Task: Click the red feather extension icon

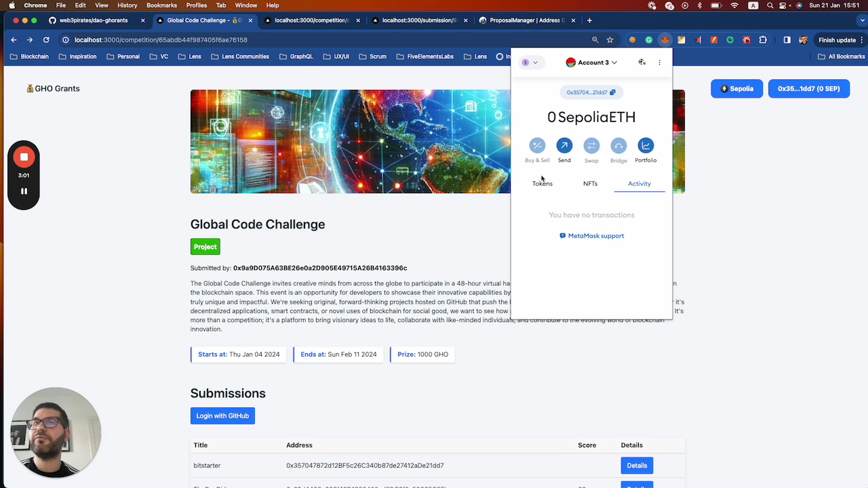Action: click(x=713, y=40)
